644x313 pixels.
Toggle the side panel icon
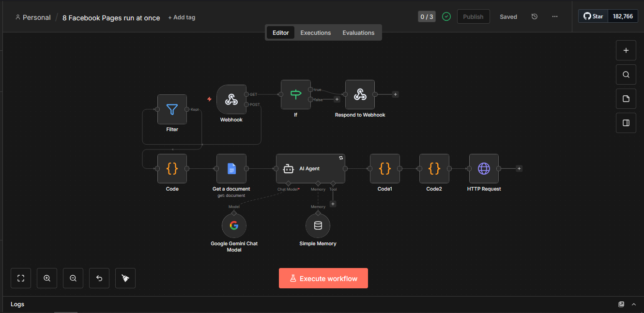point(626,123)
